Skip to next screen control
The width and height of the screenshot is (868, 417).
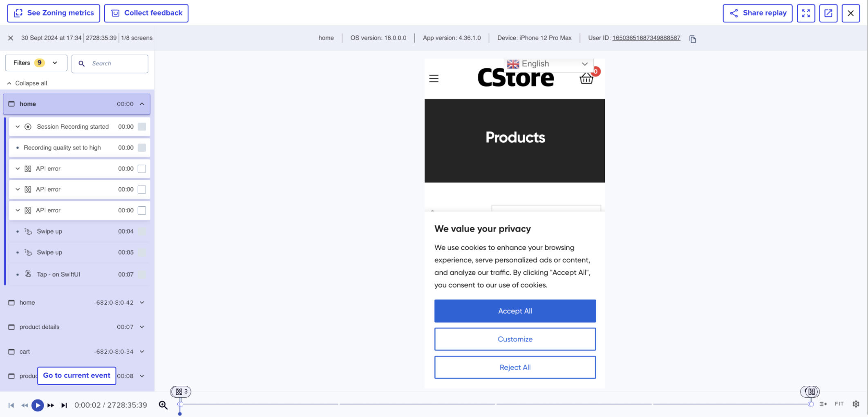click(x=64, y=405)
